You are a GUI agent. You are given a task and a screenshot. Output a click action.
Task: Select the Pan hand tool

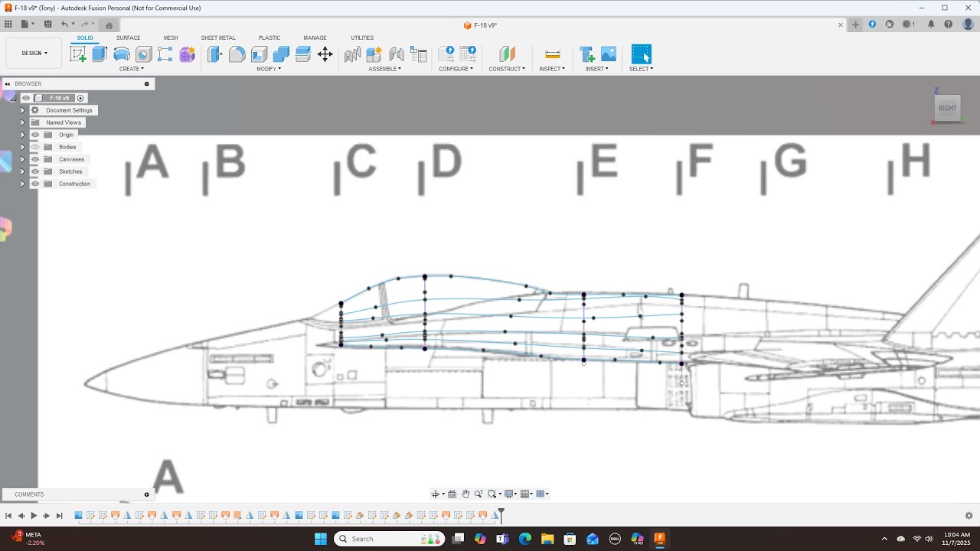tap(465, 494)
